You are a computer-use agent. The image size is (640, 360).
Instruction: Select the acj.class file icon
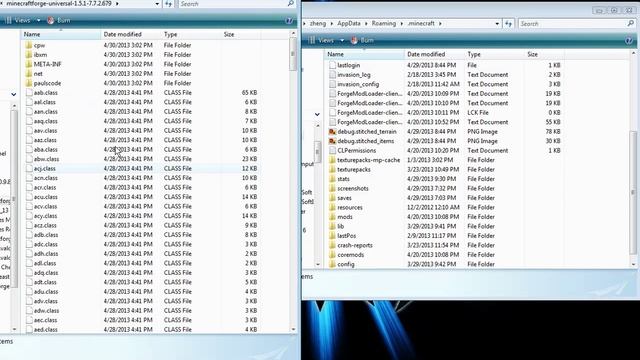29,169
